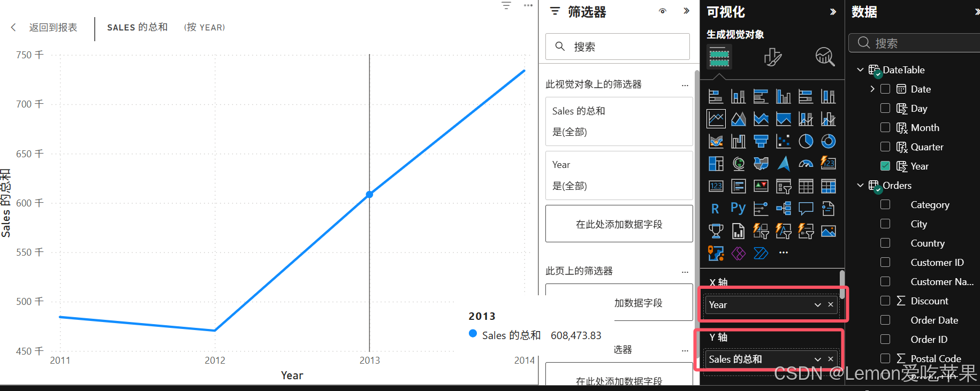Collapse the DateTable table node
This screenshot has height=391, width=980.
point(860,70)
